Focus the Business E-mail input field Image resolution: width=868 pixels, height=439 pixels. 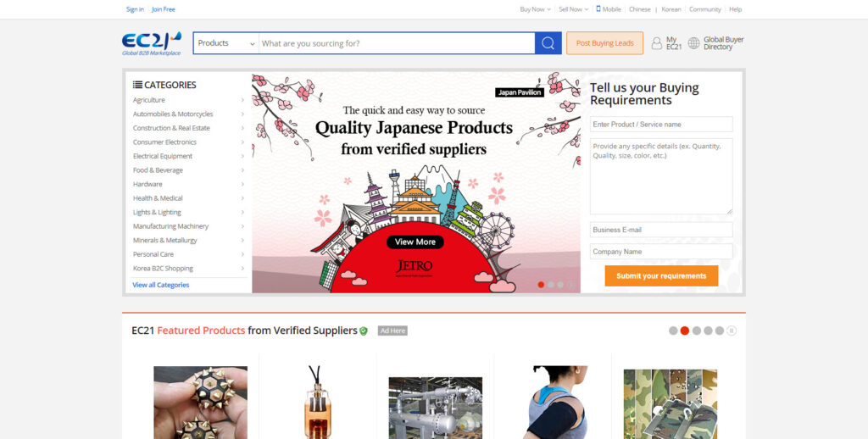click(661, 230)
